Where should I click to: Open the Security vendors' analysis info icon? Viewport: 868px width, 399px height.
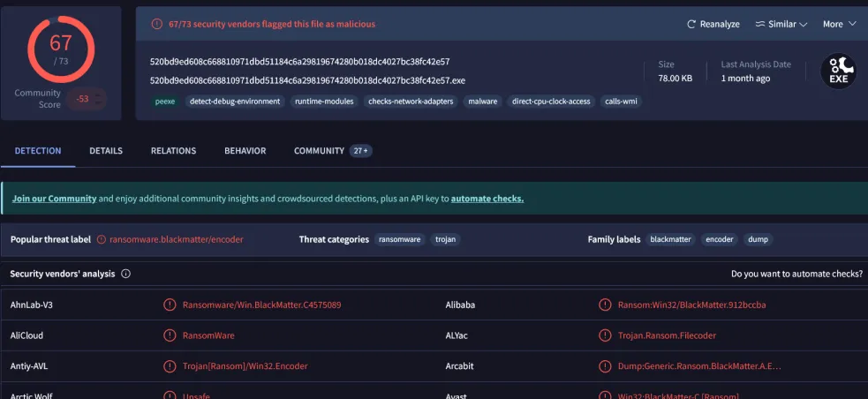(125, 274)
